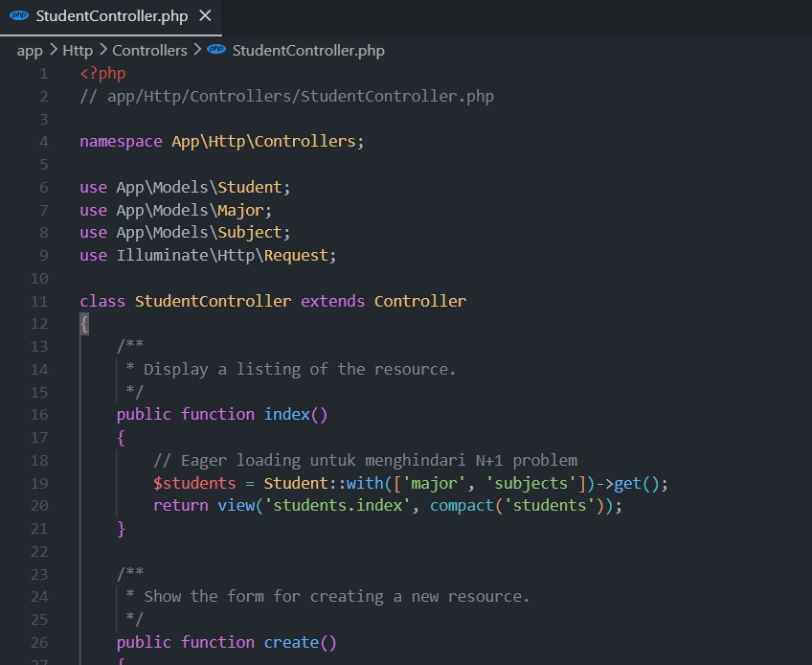The width and height of the screenshot is (812, 665).
Task: Click 'students.index' string on line 20
Action: pyautogui.click(x=337, y=506)
